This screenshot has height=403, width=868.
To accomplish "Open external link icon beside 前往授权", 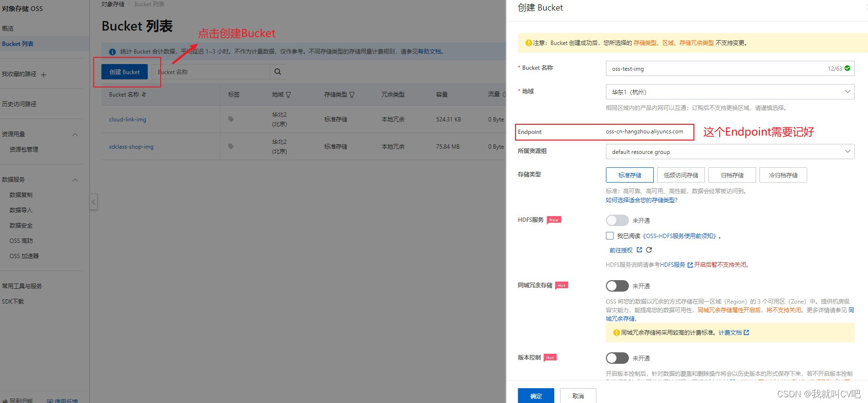I will [x=639, y=250].
